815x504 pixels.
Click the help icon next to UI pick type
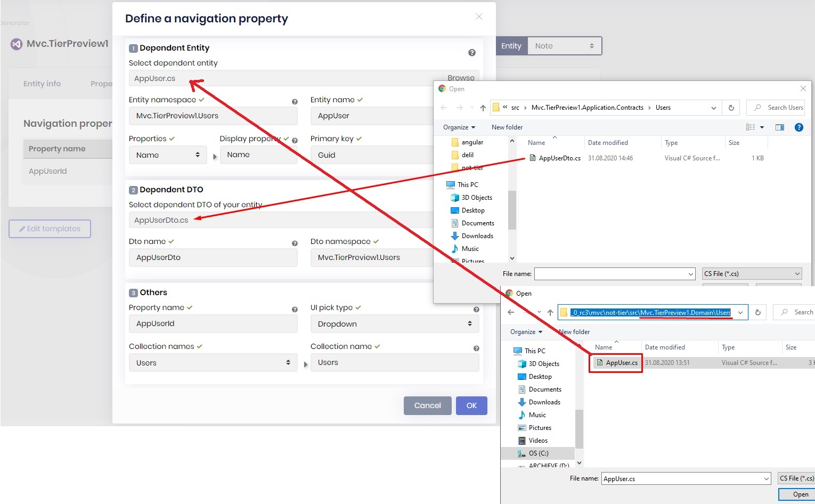click(x=476, y=308)
